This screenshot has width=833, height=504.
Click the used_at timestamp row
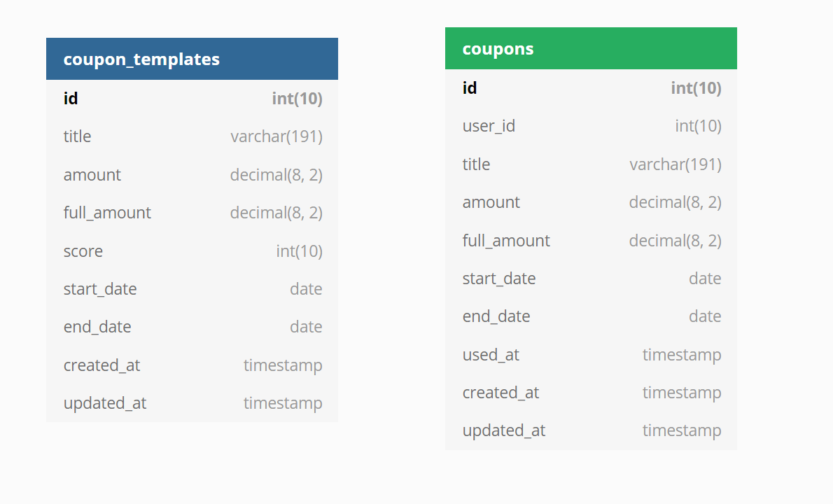[x=591, y=355]
